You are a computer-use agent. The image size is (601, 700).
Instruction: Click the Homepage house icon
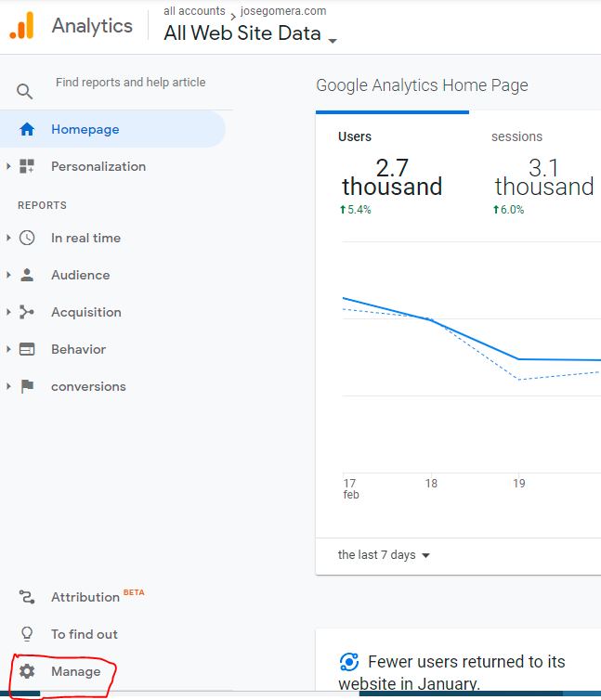(27, 129)
